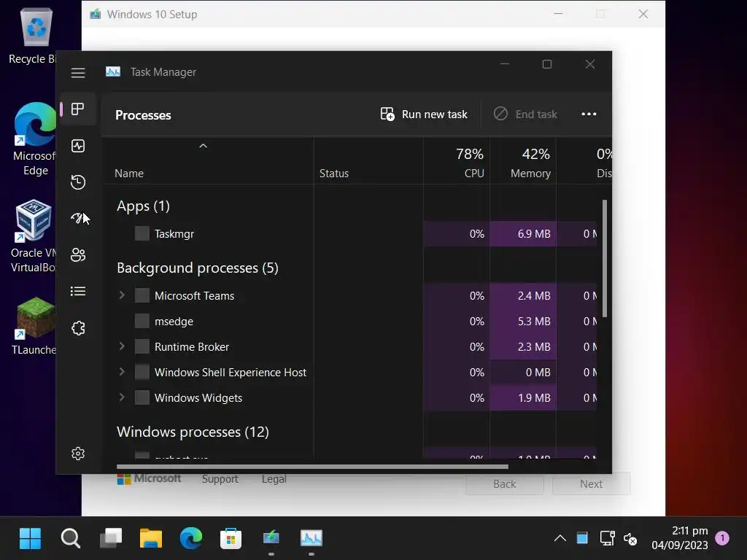Click the Runtime Broker process icon
747x560 pixels.
pos(142,346)
